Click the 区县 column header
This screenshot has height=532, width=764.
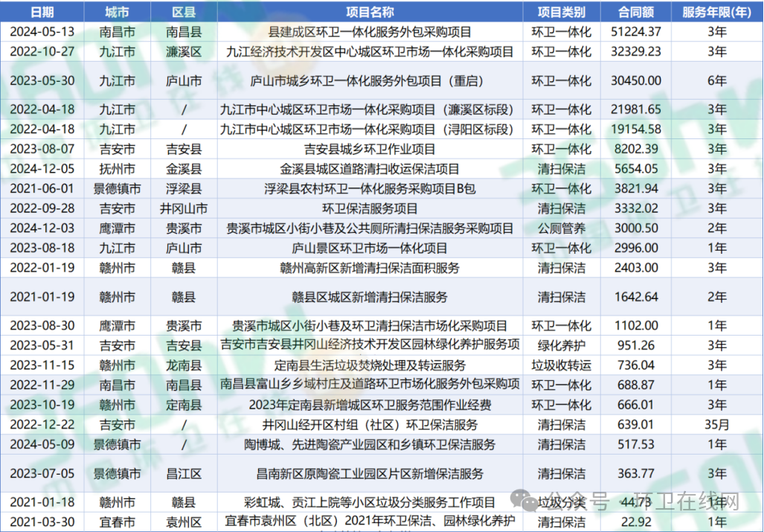tap(184, 12)
